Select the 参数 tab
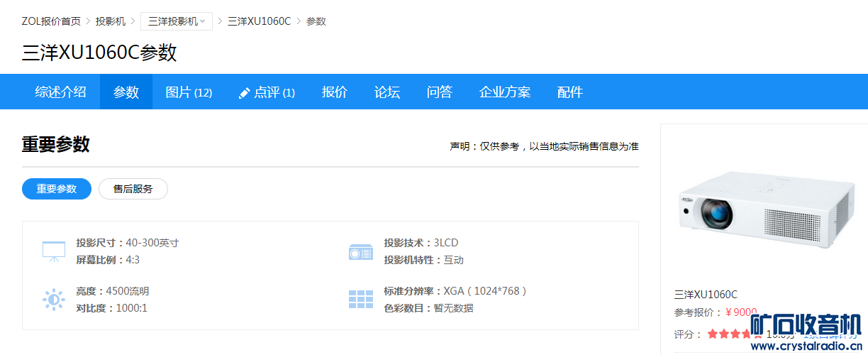 (x=126, y=92)
